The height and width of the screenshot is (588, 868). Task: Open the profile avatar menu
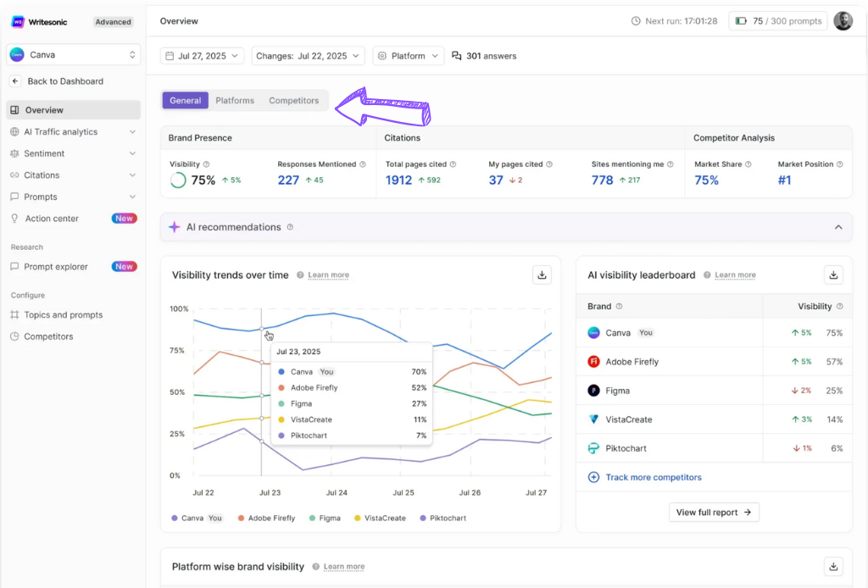[843, 20]
